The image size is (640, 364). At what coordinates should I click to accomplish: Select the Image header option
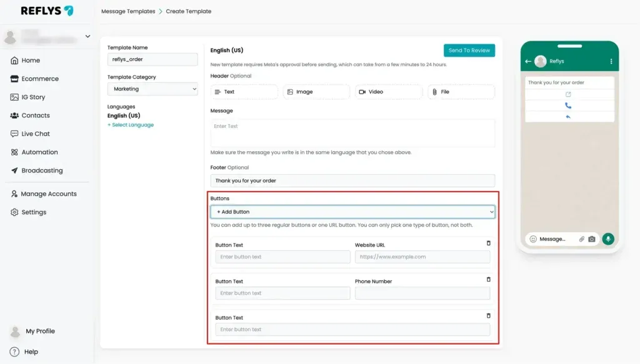coord(316,92)
